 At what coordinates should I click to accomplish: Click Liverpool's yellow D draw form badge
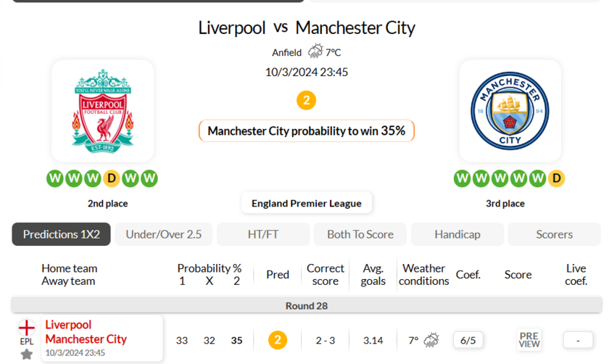point(112,178)
